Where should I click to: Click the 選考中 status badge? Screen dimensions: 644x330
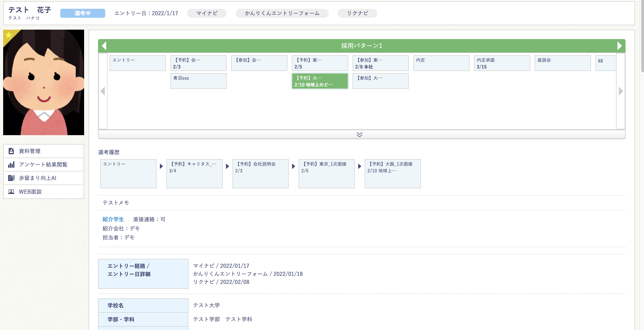tap(83, 13)
